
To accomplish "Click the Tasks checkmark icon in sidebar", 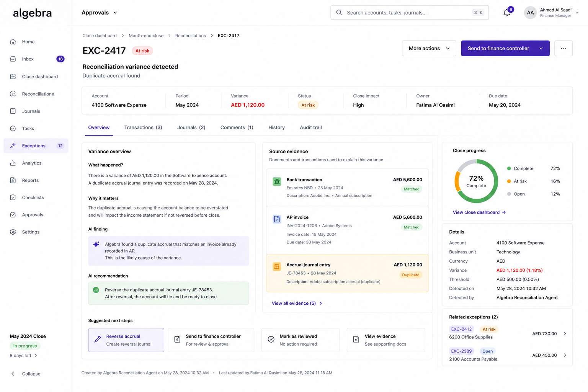I will pos(13,129).
